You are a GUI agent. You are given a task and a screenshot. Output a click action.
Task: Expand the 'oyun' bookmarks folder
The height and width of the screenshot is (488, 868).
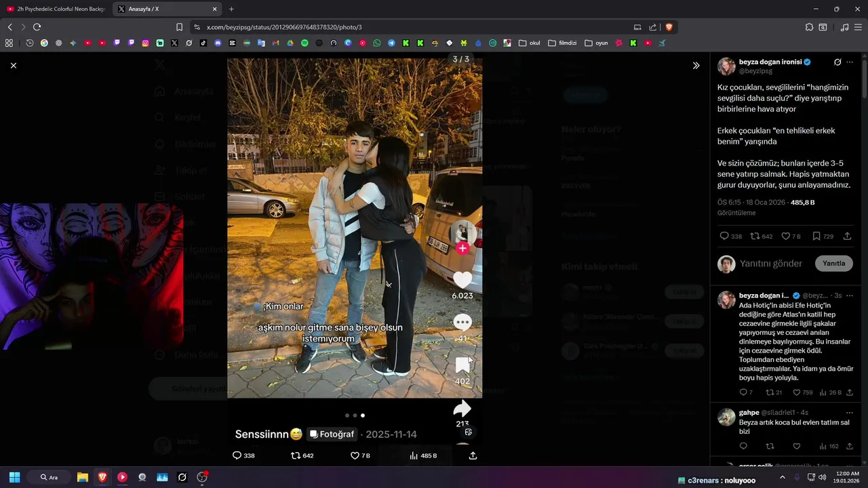(596, 43)
